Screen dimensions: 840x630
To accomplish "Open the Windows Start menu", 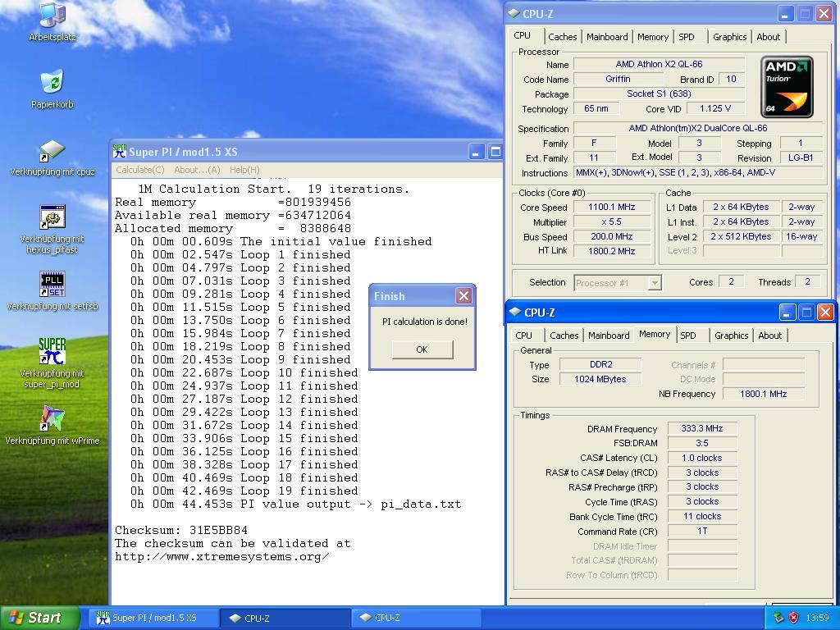I will coord(39,618).
